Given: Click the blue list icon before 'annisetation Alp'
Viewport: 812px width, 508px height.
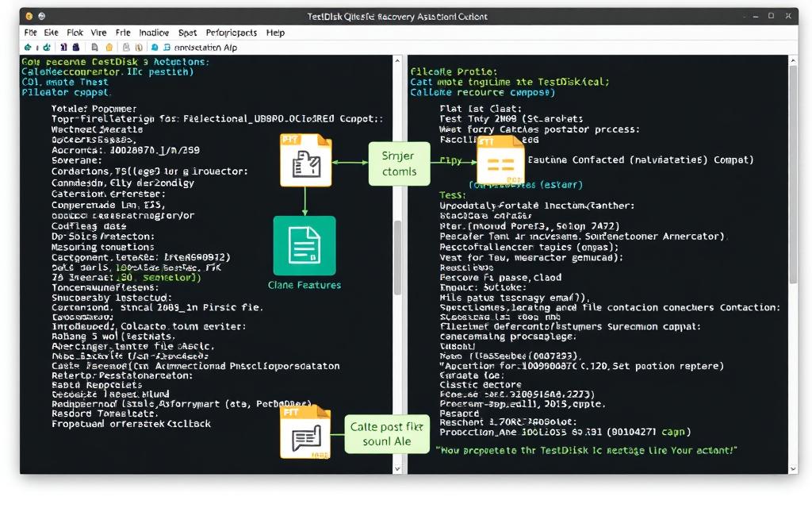Looking at the screenshot, I should tap(167, 47).
